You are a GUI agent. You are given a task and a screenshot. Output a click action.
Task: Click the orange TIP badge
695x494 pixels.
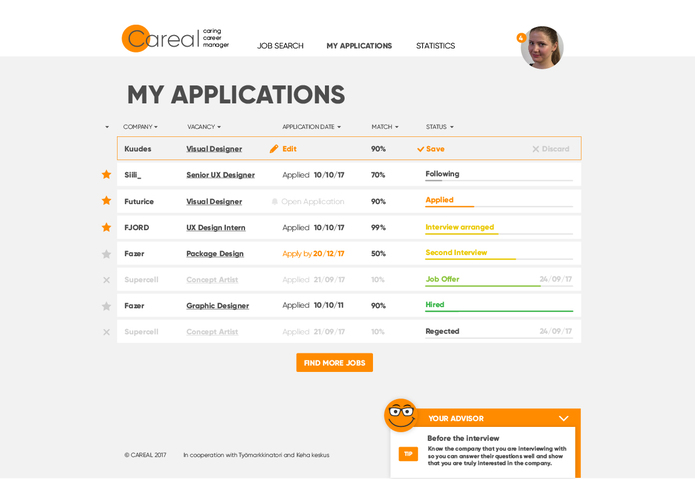(x=408, y=454)
